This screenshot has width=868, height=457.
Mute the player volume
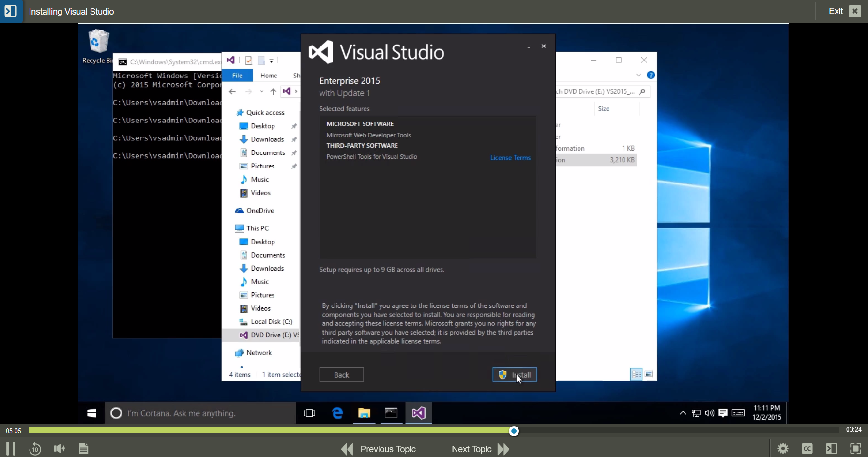point(59,449)
